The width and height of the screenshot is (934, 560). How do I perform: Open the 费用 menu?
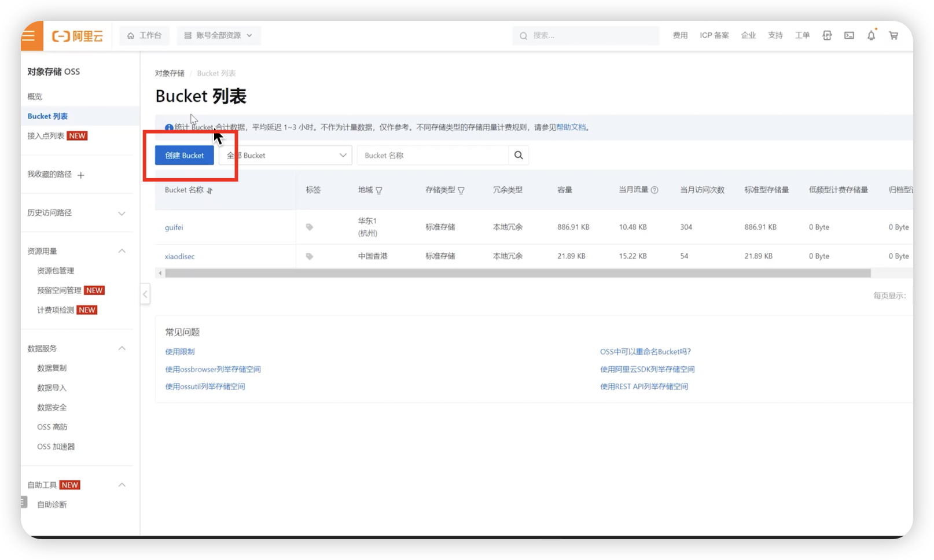[680, 35]
